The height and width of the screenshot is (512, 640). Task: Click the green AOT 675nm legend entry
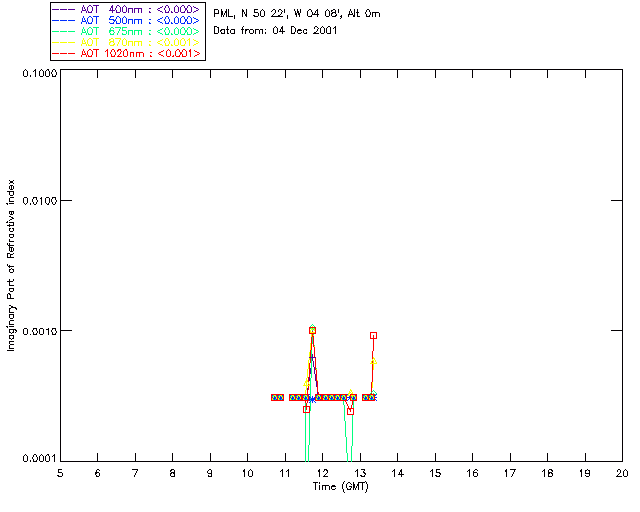coord(127,31)
